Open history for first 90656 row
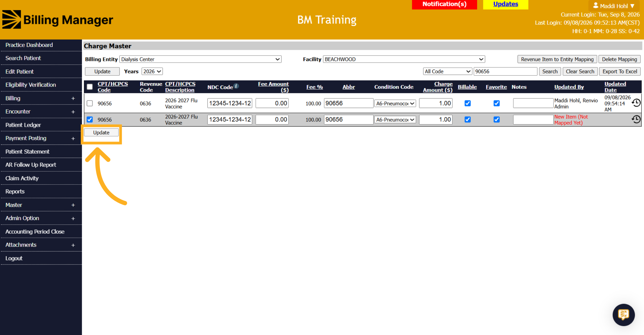Screen dimensions: 644x335 [636, 103]
